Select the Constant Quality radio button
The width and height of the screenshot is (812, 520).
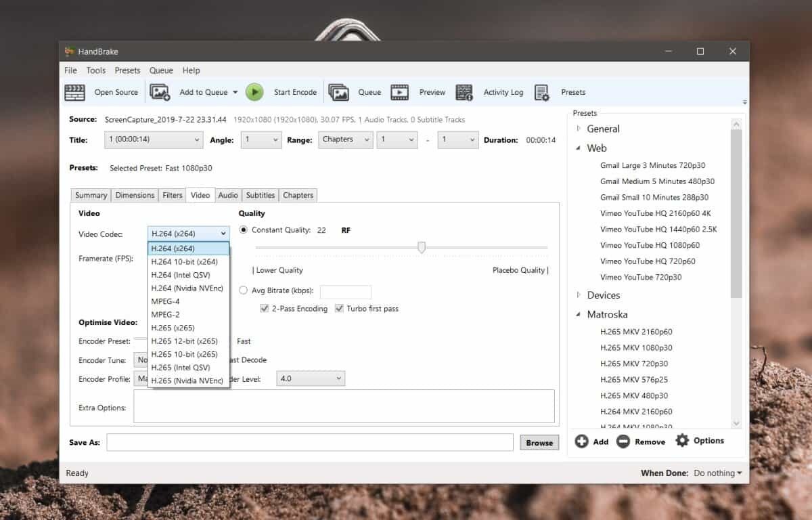tap(244, 230)
